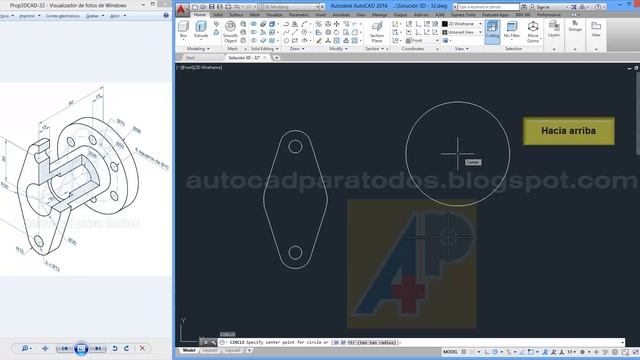Viewport: 640px width, 360px height.
Task: Add a new drawing tab with plus button
Action: [x=276, y=58]
